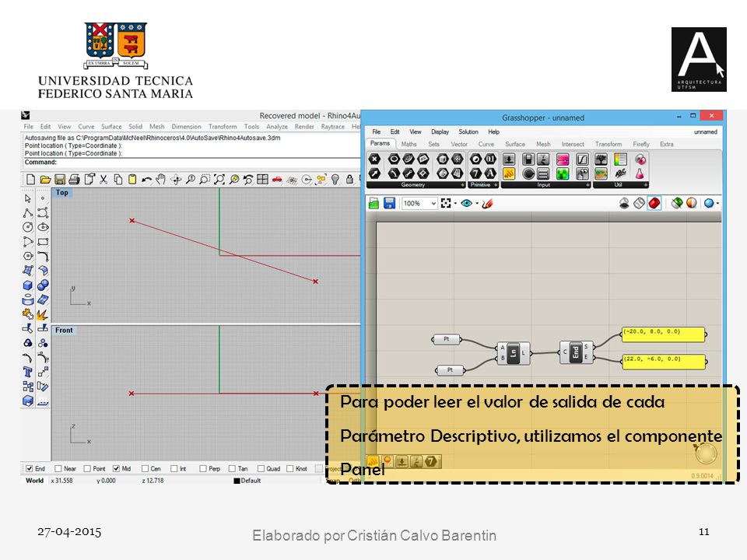Click the pink flask icon in Grasshopper Util
Viewport: 747px width, 560px height.
click(640, 173)
